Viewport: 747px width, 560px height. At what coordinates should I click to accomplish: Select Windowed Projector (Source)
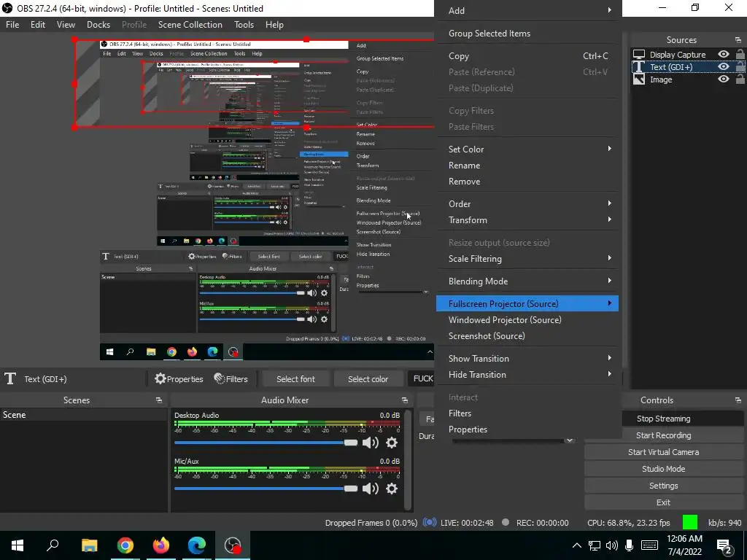click(x=527, y=319)
